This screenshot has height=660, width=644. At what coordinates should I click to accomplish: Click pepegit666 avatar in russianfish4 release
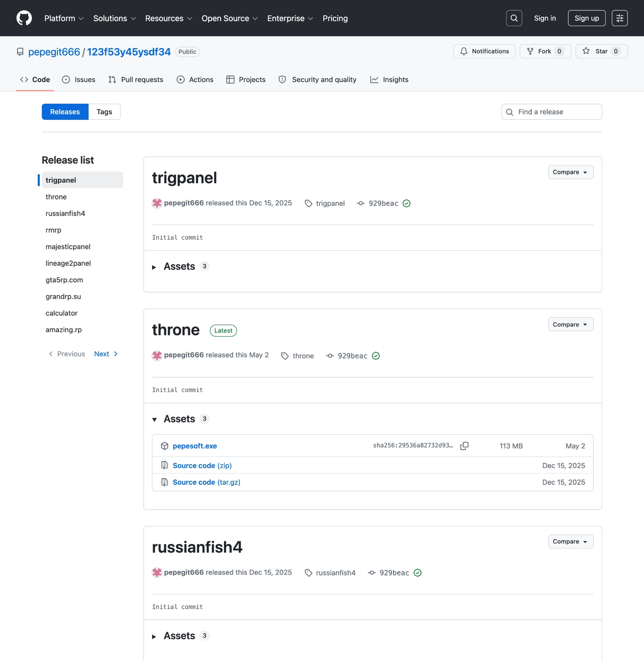pos(157,572)
